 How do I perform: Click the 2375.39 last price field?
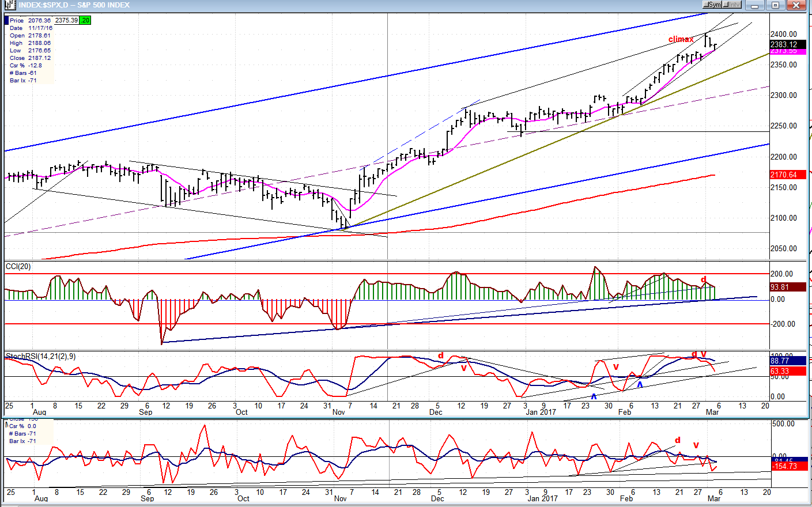pos(66,20)
